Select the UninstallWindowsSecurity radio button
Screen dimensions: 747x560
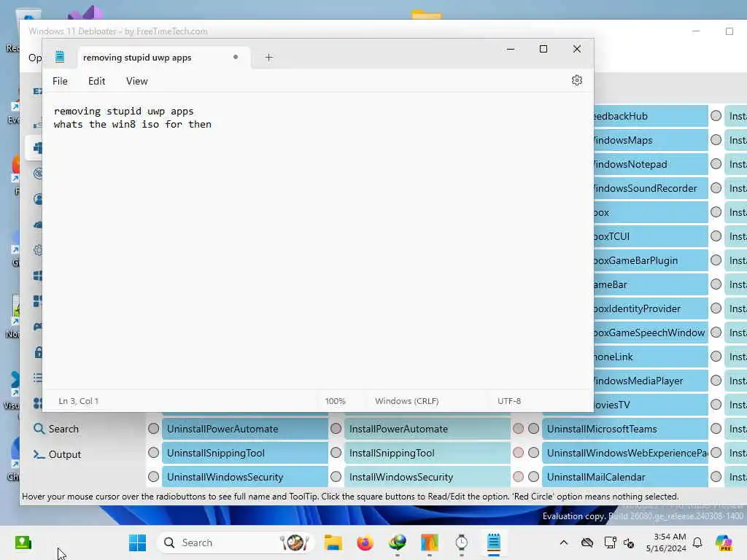[x=153, y=477]
